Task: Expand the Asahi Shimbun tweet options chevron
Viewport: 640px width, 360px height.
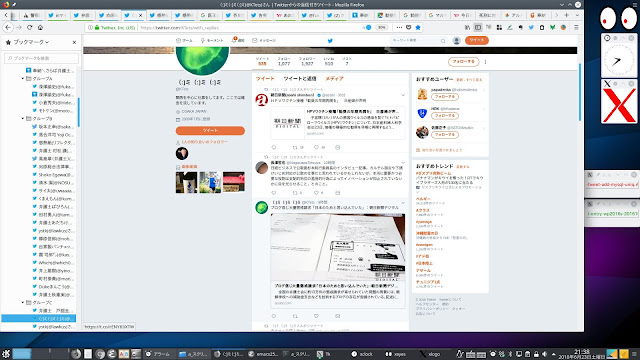Action: tap(403, 95)
